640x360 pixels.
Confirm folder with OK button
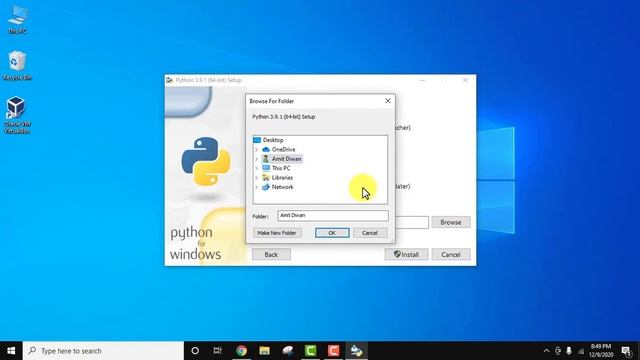point(332,233)
